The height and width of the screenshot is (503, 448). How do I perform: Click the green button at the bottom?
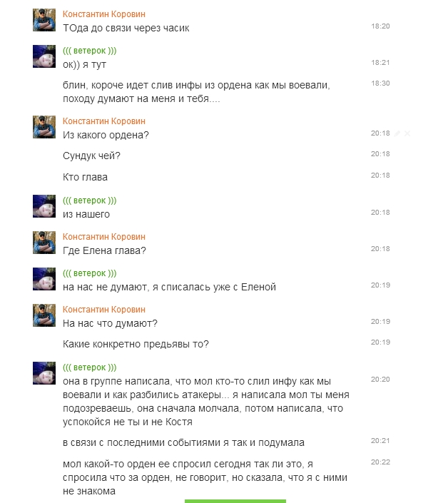tap(235, 501)
